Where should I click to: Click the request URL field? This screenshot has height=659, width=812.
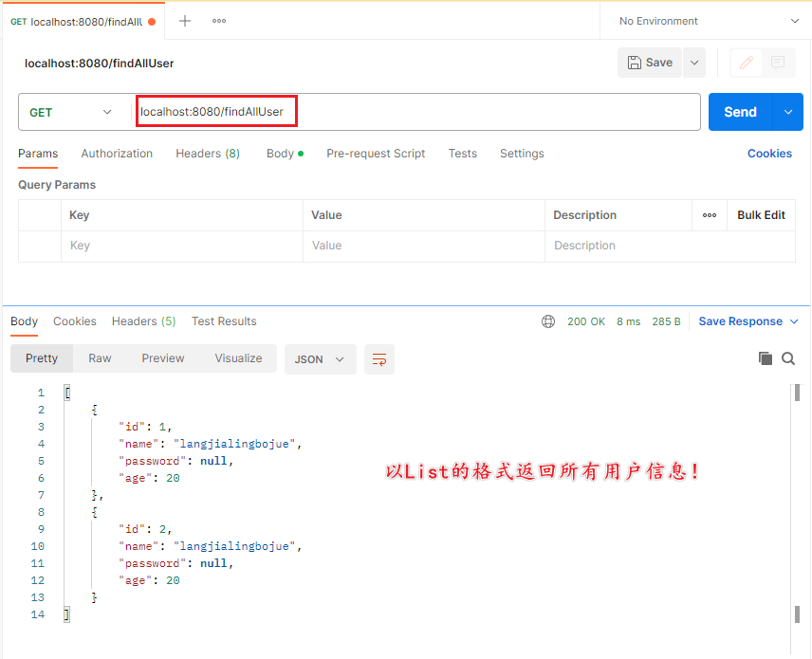click(x=417, y=112)
